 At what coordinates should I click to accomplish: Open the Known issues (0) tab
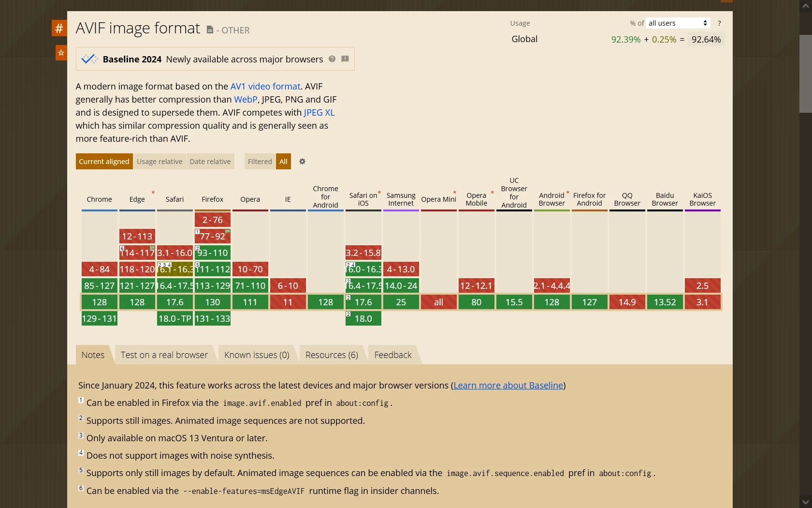pyautogui.click(x=257, y=355)
